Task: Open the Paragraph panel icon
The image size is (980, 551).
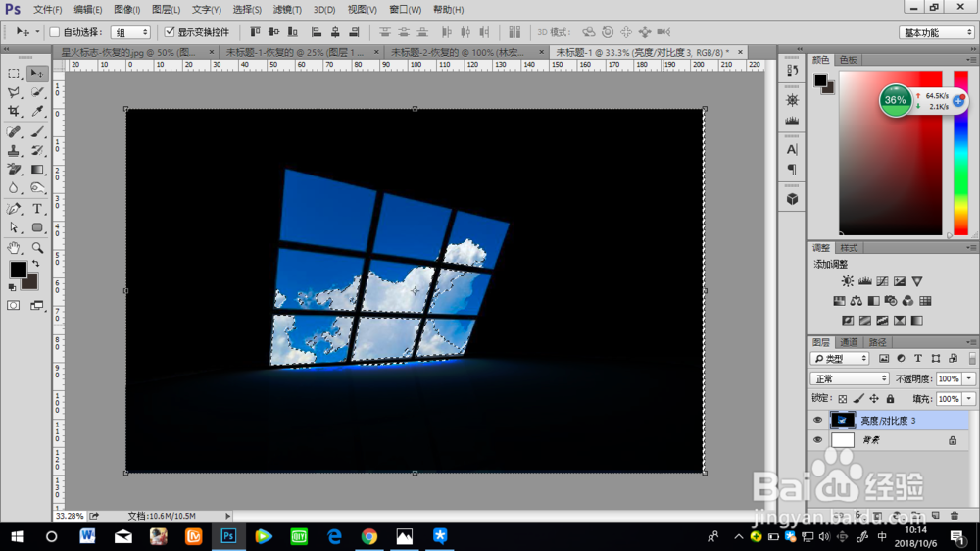Action: click(792, 170)
